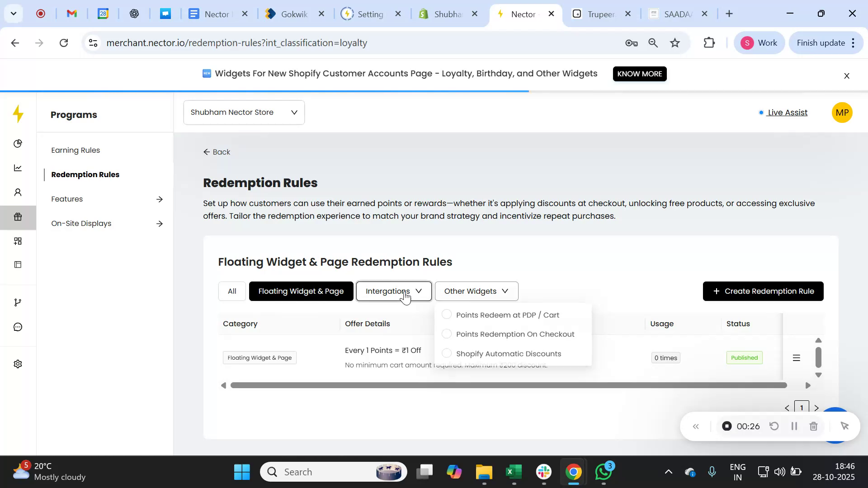The width and height of the screenshot is (868, 488).
Task: Open the Shubham Nector Store selector
Action: (244, 113)
